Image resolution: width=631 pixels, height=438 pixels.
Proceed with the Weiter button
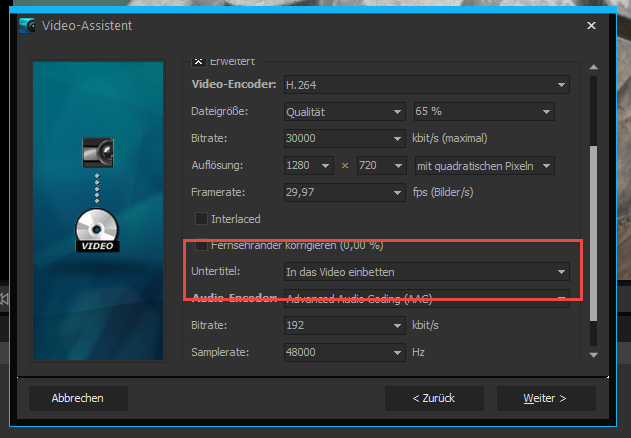545,398
